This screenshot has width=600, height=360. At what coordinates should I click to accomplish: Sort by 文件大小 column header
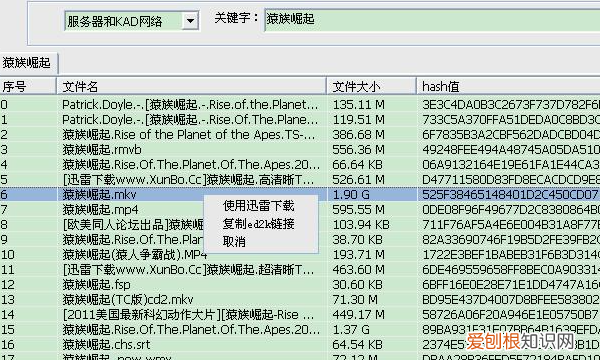372,86
